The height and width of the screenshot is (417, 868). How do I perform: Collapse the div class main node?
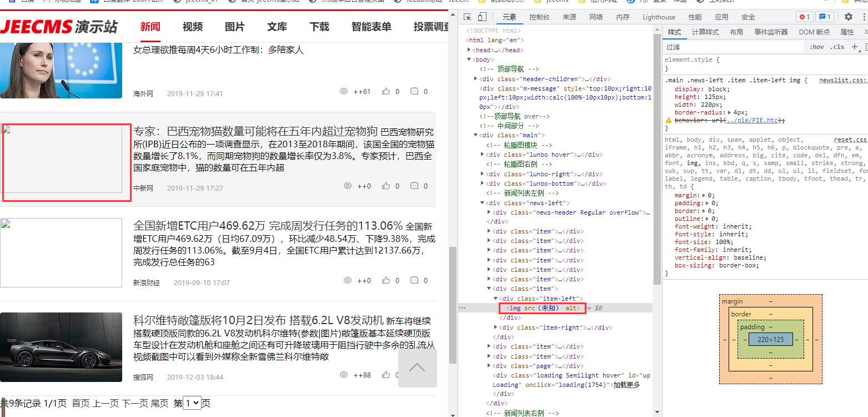point(476,135)
